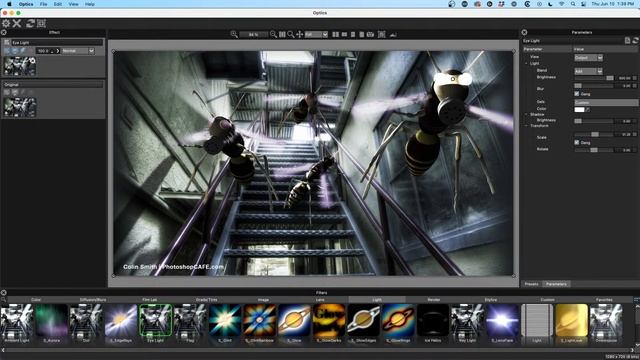Click the histogram icon in the viewer toolbar

[393, 35]
